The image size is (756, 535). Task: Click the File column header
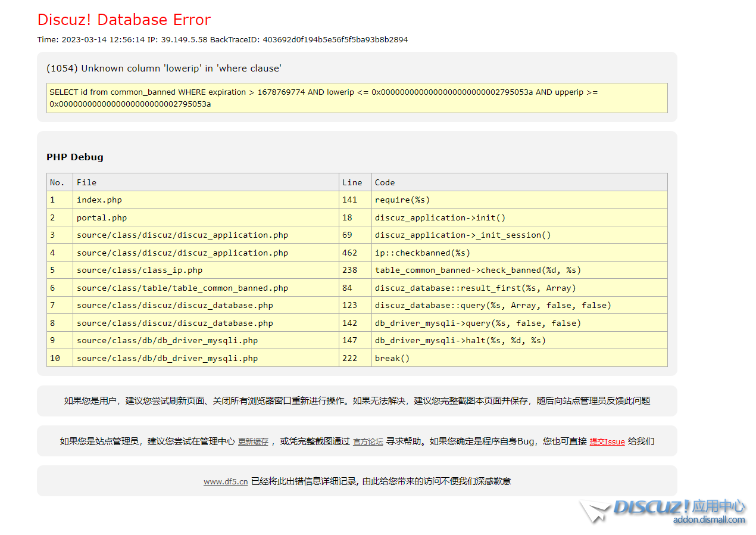coord(83,182)
